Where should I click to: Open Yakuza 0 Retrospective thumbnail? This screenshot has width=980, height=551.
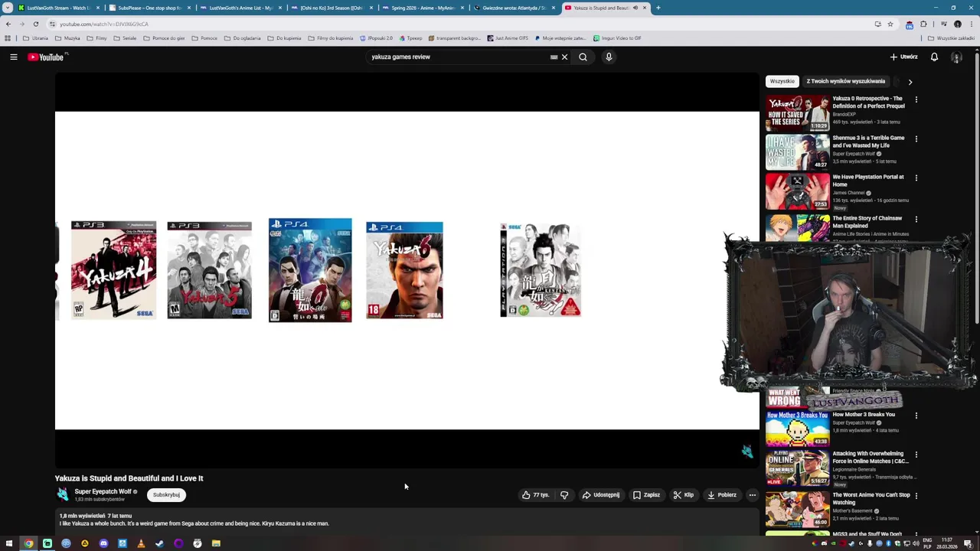[797, 112]
